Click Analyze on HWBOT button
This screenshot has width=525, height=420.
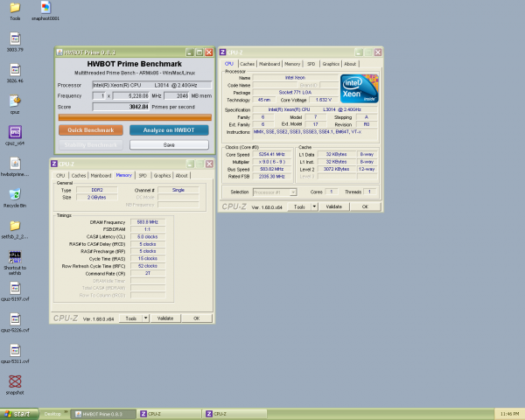click(x=169, y=130)
